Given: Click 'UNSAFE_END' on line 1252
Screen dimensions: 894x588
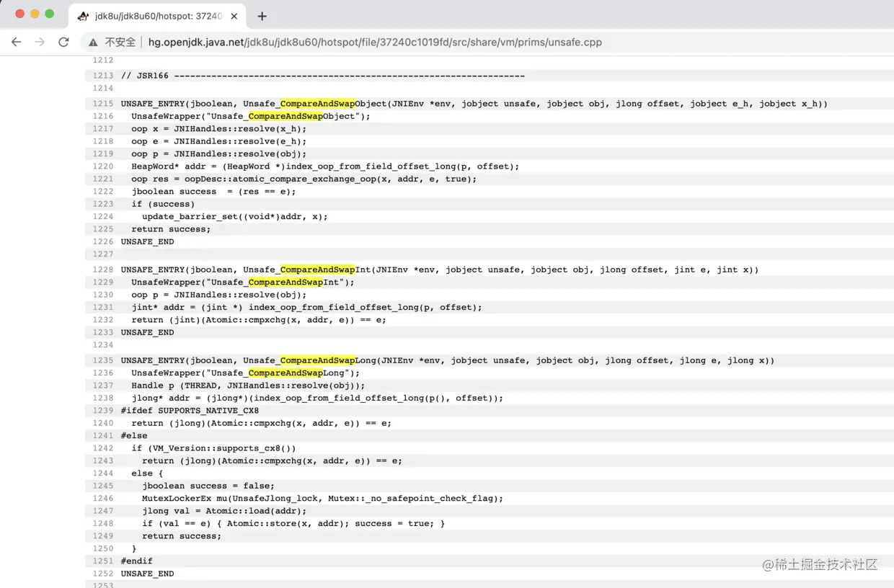Looking at the screenshot, I should point(147,574).
